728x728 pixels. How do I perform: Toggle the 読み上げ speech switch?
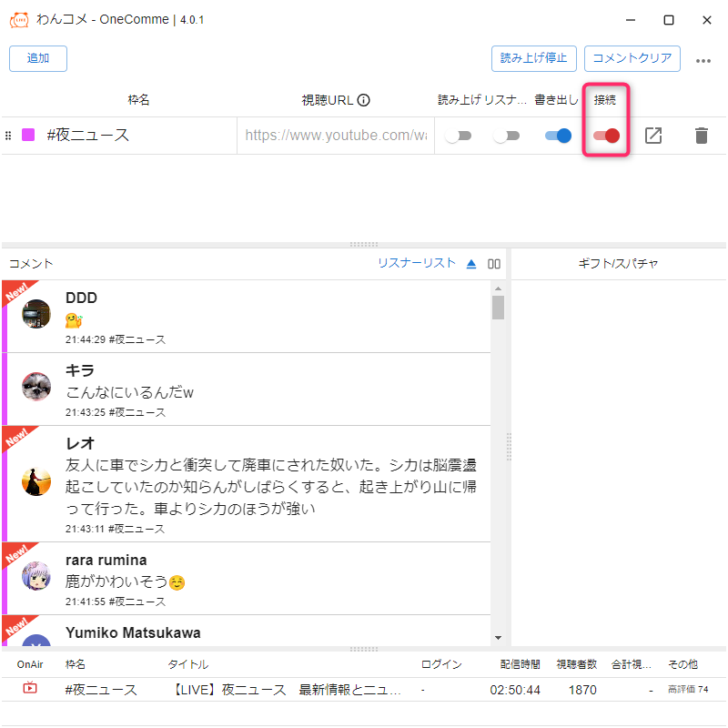[459, 136]
